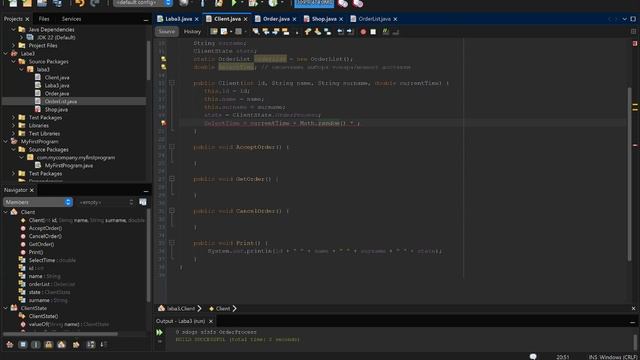Toggle Sort by Source arrow in Navigator
This screenshot has height=360, width=640.
click(104, 344)
